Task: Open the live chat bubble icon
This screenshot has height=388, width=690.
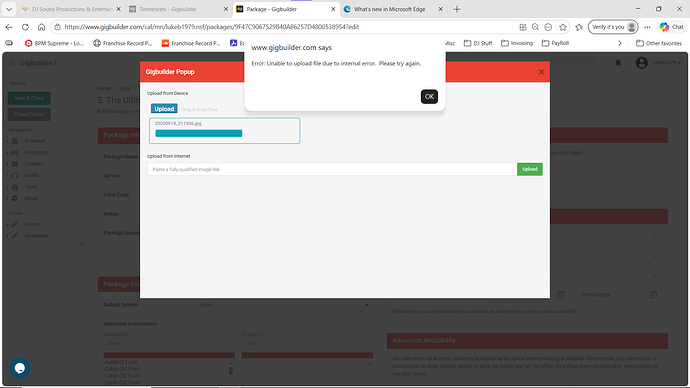Action: 20,368
